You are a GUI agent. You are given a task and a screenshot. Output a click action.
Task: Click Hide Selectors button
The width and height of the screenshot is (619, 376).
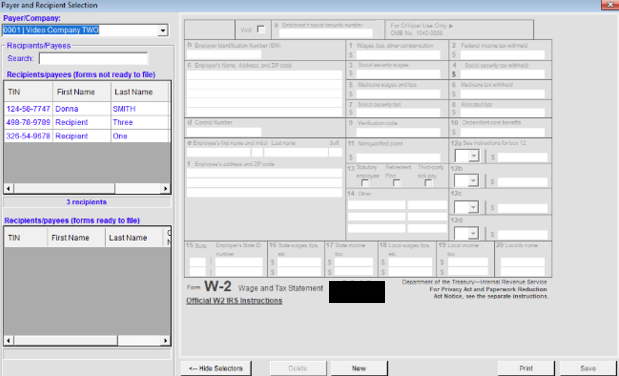tap(216, 368)
